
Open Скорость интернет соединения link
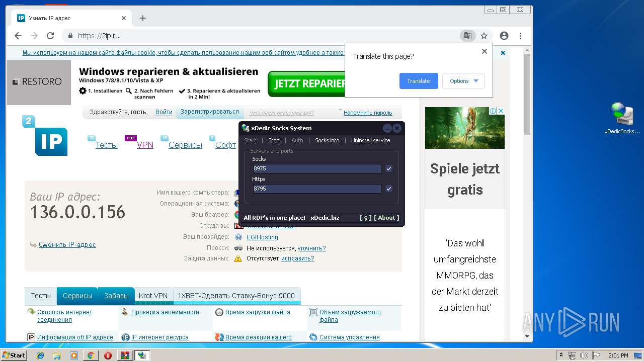click(x=64, y=316)
